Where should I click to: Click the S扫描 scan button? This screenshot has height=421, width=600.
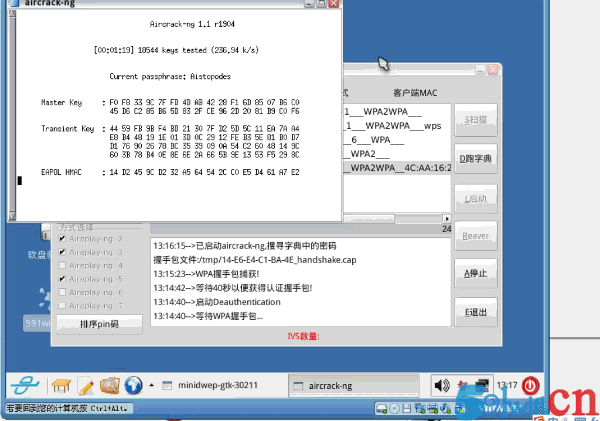click(x=476, y=120)
